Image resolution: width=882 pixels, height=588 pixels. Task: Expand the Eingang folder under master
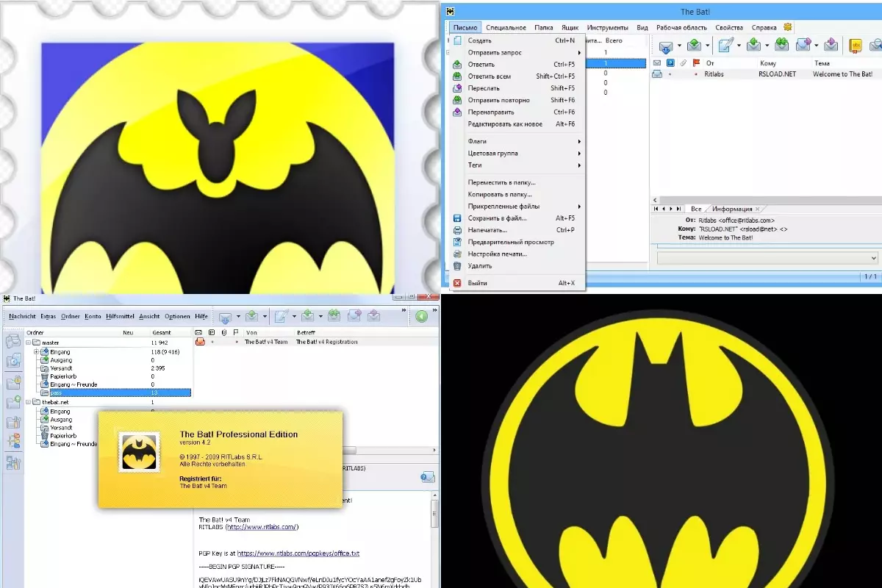tap(37, 352)
